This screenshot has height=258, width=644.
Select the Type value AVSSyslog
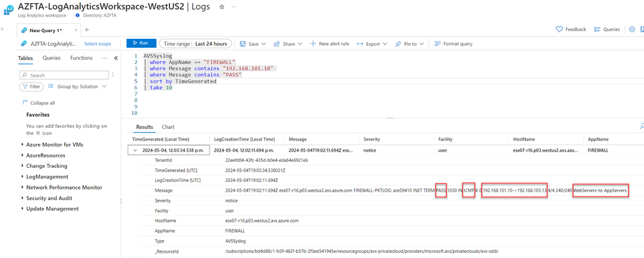pyautogui.click(x=236, y=241)
